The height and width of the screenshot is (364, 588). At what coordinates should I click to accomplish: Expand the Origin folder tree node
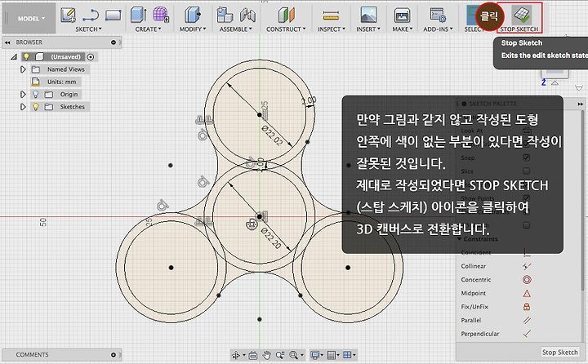click(x=23, y=95)
